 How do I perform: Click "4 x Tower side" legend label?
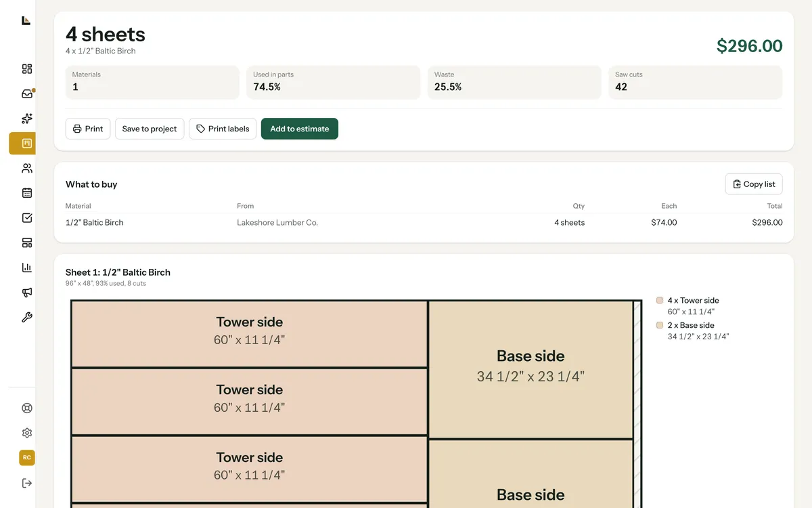pyautogui.click(x=693, y=300)
